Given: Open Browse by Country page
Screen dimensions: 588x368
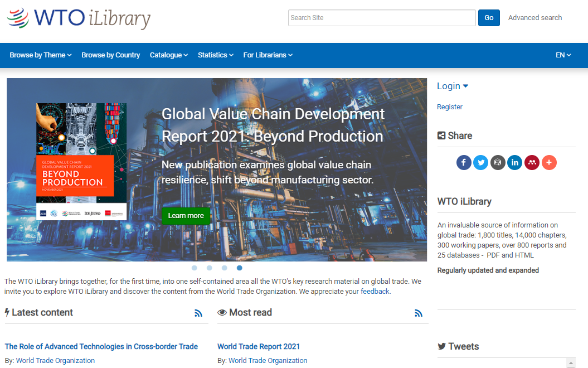Looking at the screenshot, I should pyautogui.click(x=110, y=55).
